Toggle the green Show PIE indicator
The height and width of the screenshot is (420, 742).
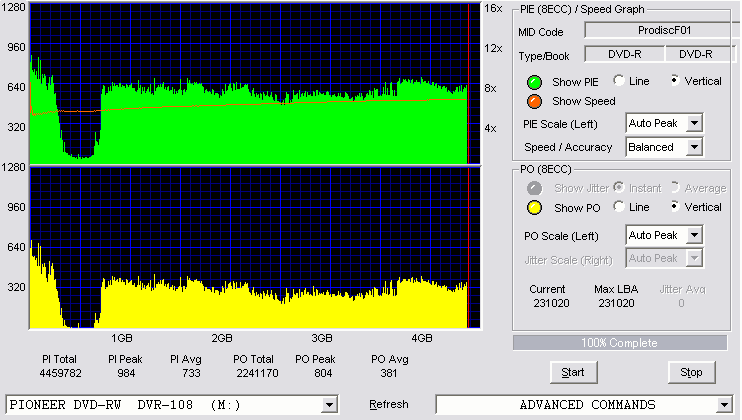[x=534, y=82]
